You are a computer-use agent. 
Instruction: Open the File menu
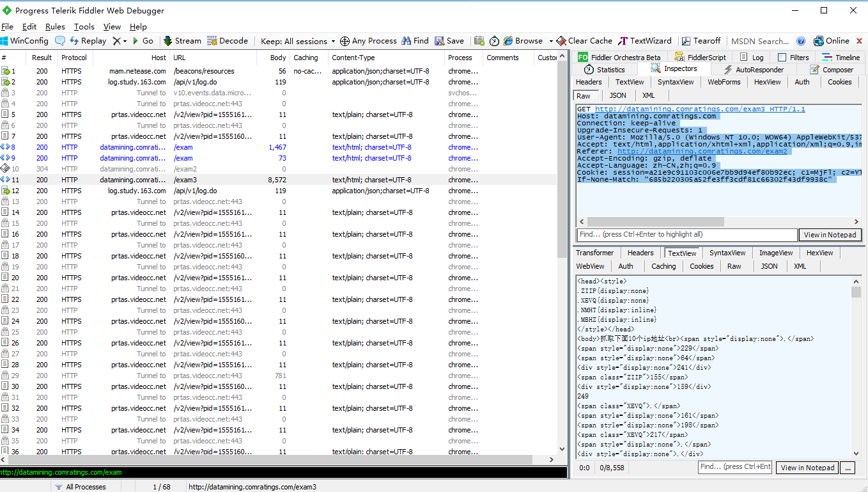pos(7,27)
